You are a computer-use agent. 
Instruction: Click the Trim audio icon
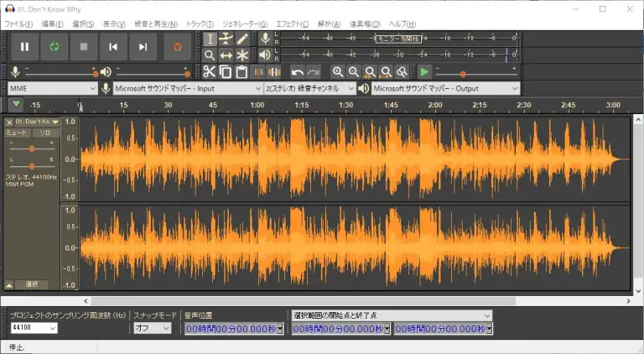coord(258,72)
